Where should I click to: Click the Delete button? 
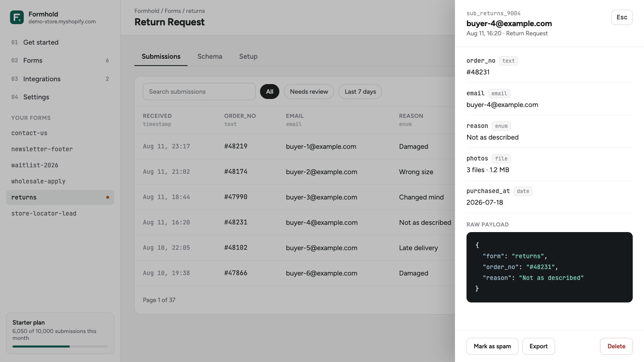(x=616, y=346)
